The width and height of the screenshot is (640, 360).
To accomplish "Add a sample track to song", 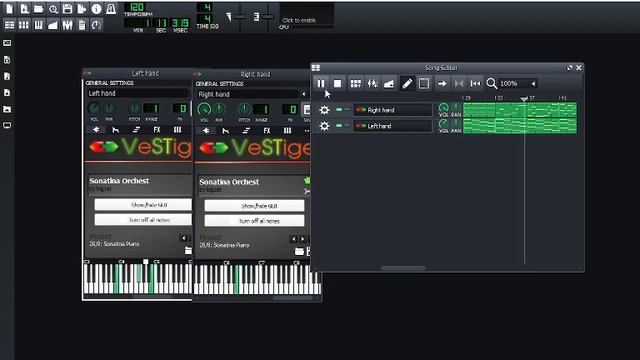I will click(x=372, y=84).
